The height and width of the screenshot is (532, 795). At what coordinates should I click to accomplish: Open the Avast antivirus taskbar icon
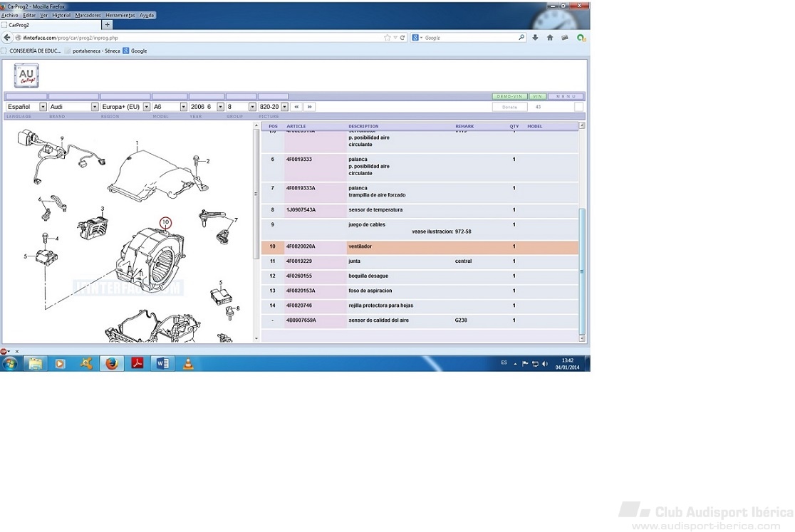click(86, 363)
